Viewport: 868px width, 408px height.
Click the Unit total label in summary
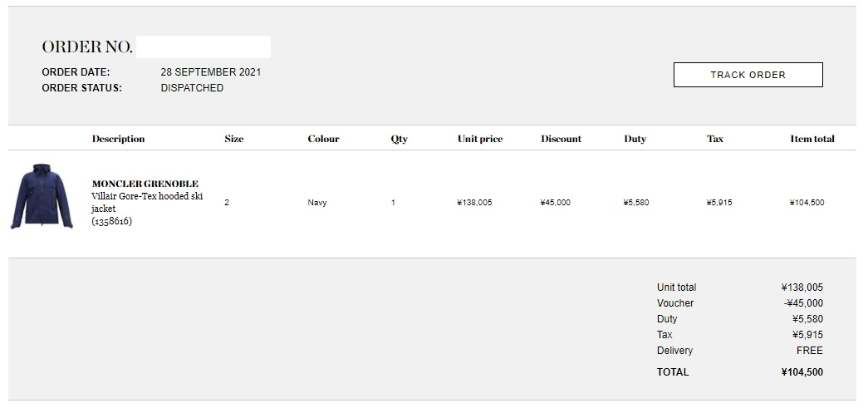click(x=676, y=288)
